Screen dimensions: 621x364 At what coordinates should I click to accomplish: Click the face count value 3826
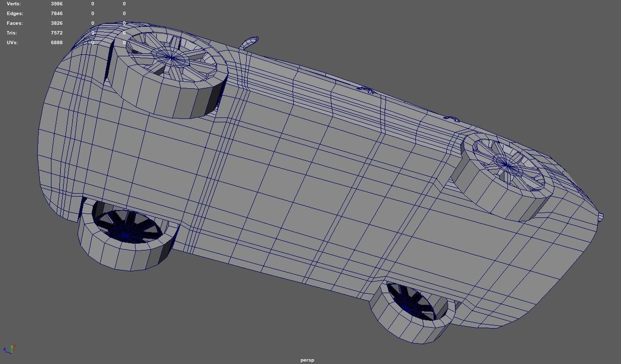pos(57,23)
